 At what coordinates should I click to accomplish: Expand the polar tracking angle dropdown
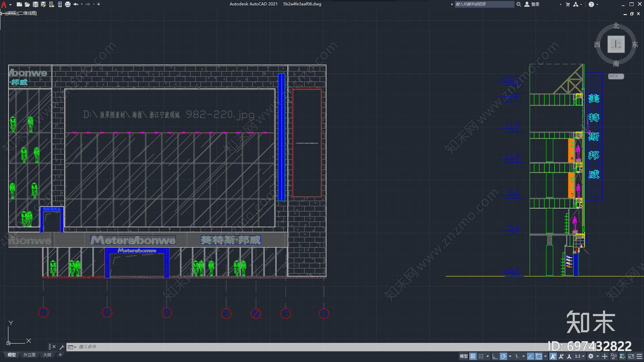pos(510,356)
